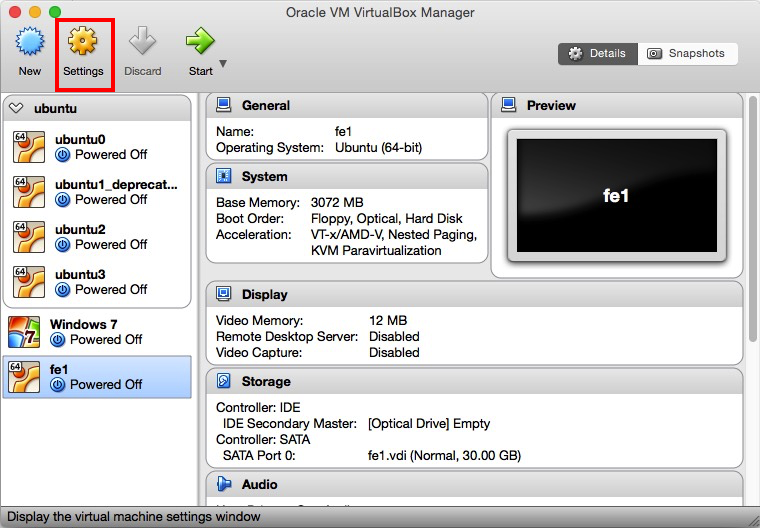Switch to the Details view
The image size is (760, 528).
(x=597, y=54)
